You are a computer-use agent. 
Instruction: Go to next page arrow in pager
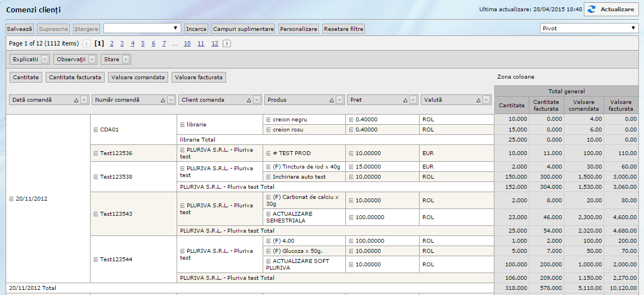227,44
